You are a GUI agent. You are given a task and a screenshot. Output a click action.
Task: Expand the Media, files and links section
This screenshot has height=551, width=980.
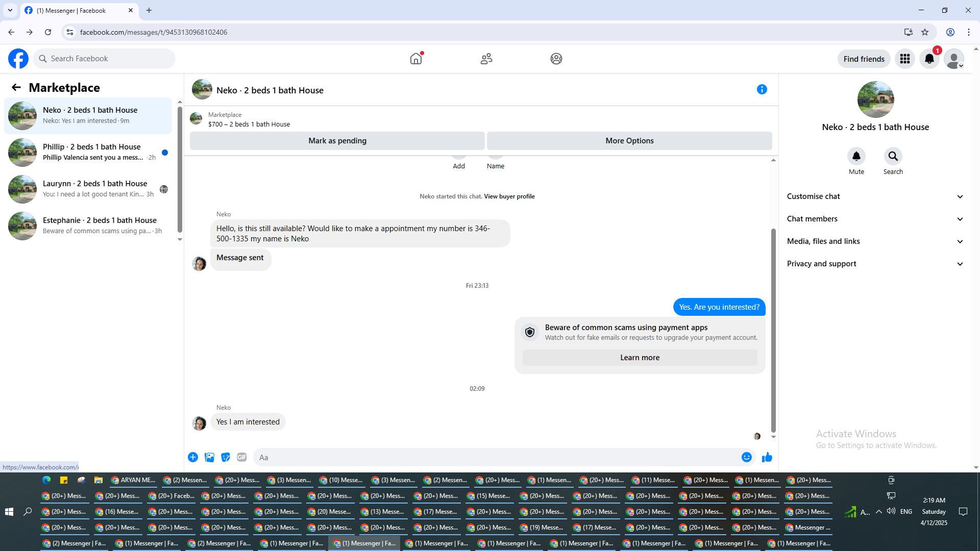(875, 241)
